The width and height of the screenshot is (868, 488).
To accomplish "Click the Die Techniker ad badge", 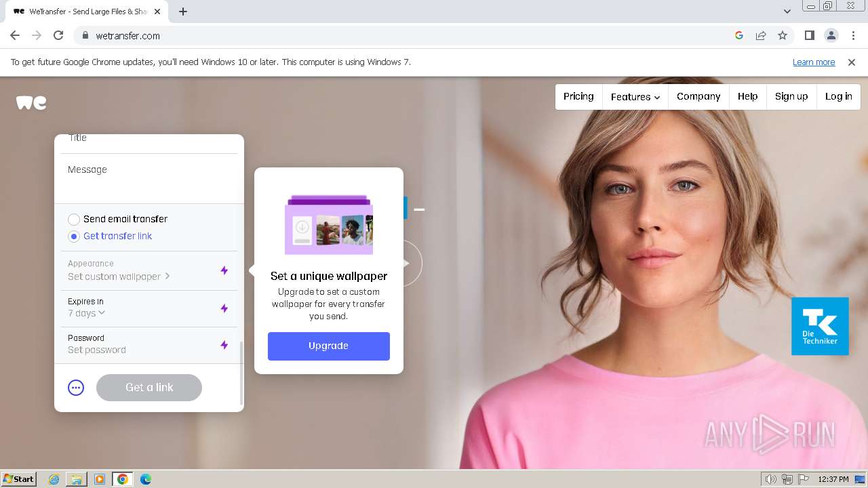I will (820, 326).
